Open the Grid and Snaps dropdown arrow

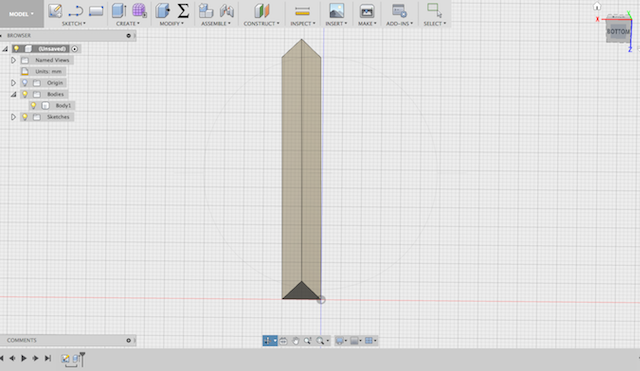tap(375, 341)
